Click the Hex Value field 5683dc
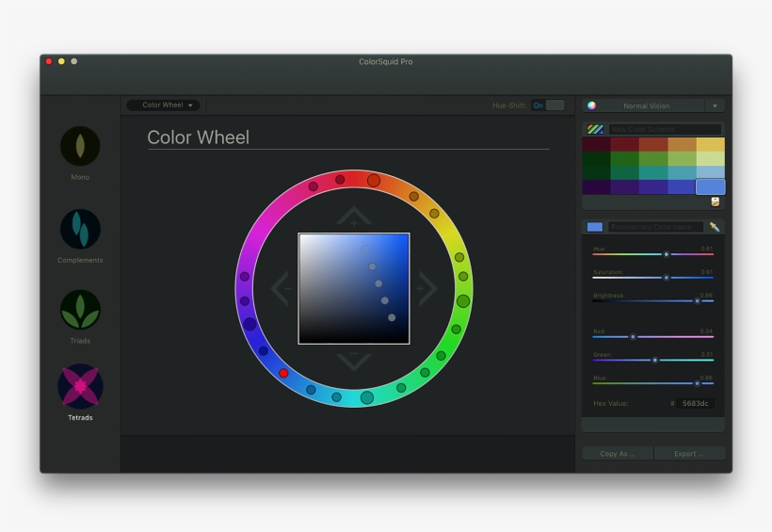This screenshot has height=532, width=772. point(695,403)
